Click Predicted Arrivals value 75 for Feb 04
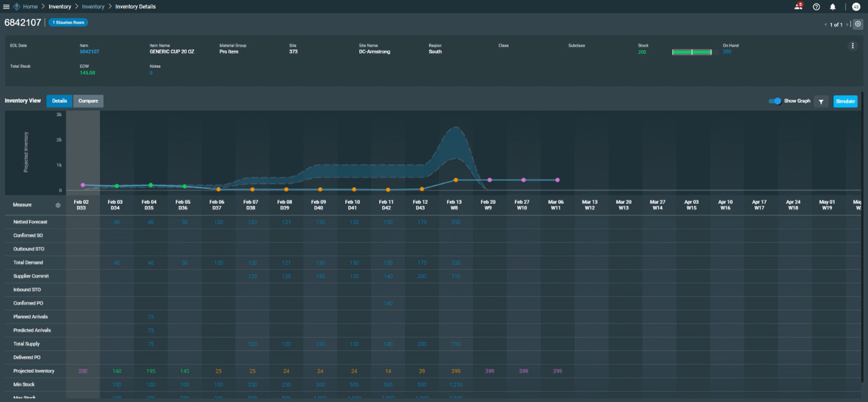This screenshot has width=868, height=402. pyautogui.click(x=151, y=331)
